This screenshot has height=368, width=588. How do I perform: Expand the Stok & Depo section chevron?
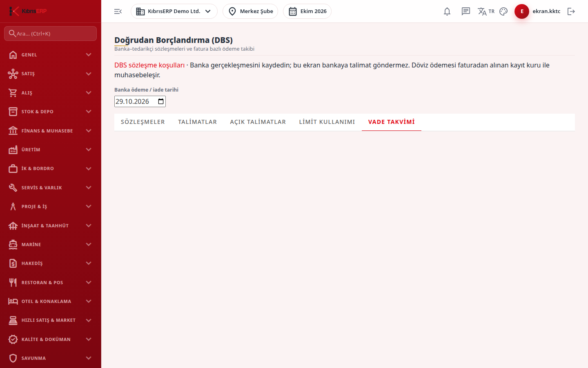[89, 112]
